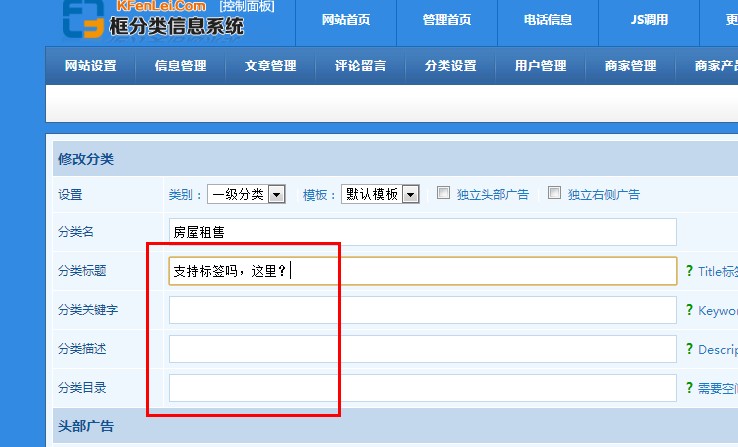738x447 pixels.
Task: Enable 独立右侧广告 checkbox
Action: pos(555,194)
